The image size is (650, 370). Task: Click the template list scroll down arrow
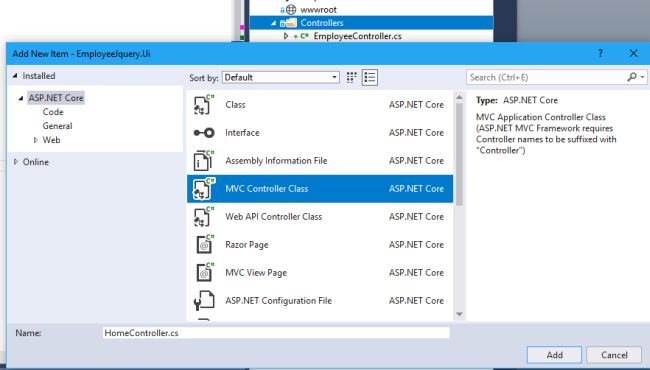[459, 314]
